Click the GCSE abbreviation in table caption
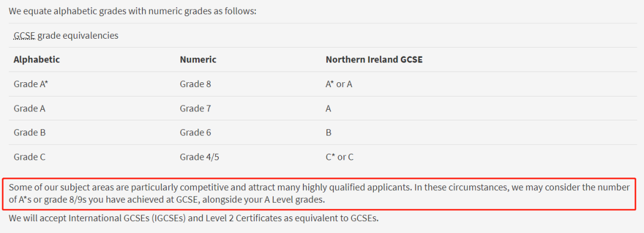 (24, 36)
